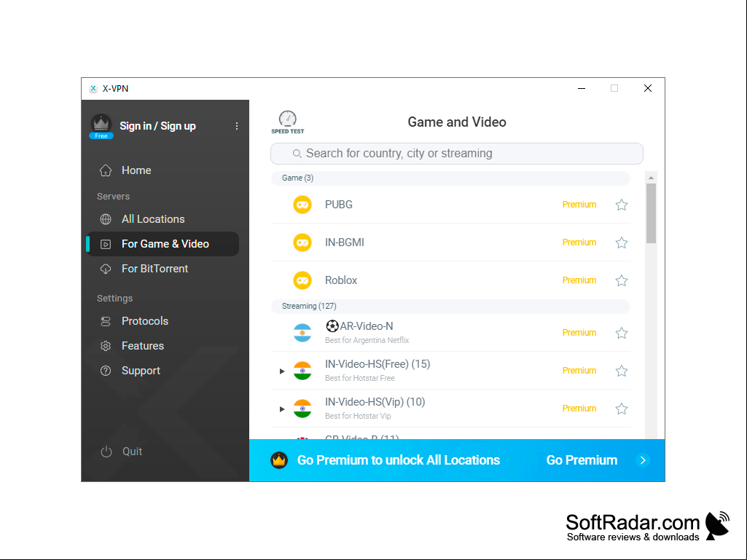Click the Home house icon
Image resolution: width=747 pixels, height=560 pixels.
(x=106, y=170)
